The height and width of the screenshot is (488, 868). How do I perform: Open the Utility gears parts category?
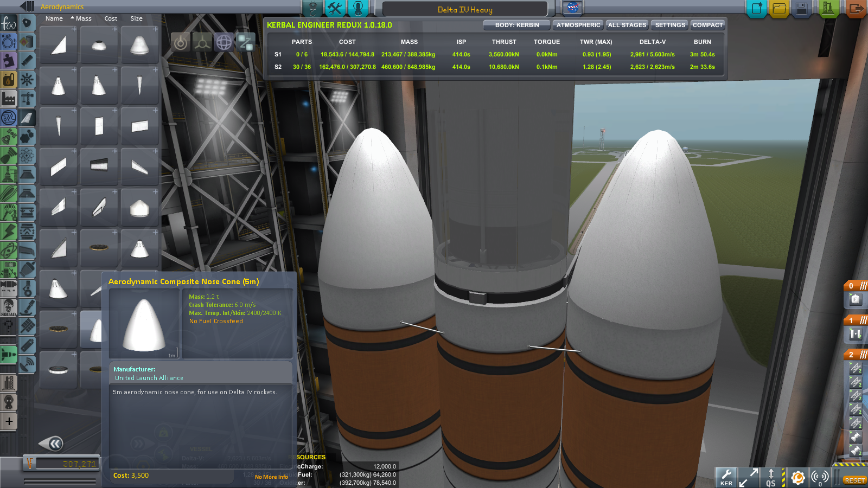point(27,137)
